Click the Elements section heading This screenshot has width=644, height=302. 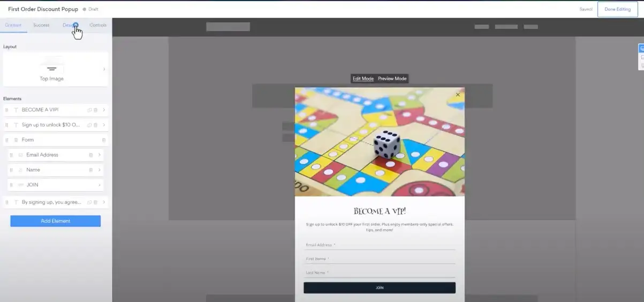tap(12, 99)
